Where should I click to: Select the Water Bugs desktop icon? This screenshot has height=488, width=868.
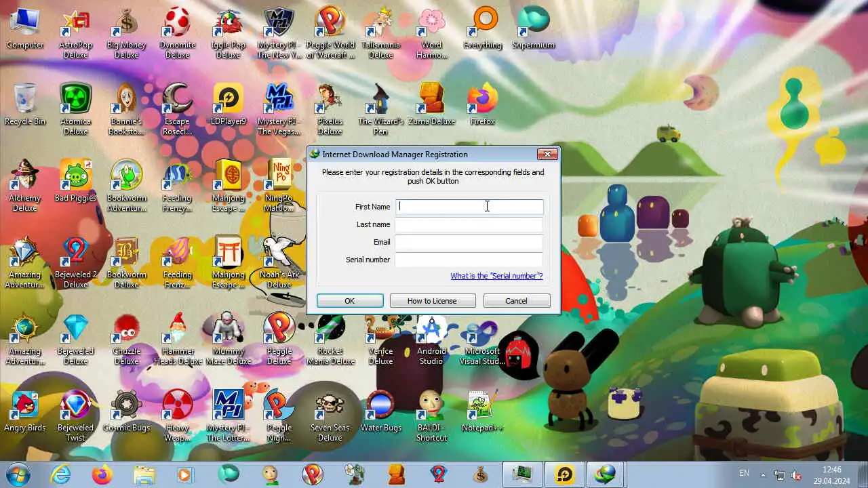pyautogui.click(x=380, y=411)
